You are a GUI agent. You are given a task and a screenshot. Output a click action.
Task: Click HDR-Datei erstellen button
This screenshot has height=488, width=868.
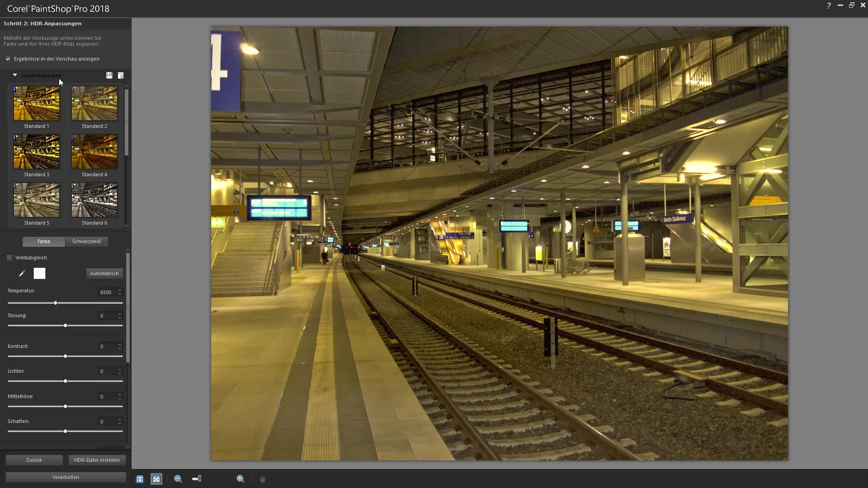pos(97,460)
